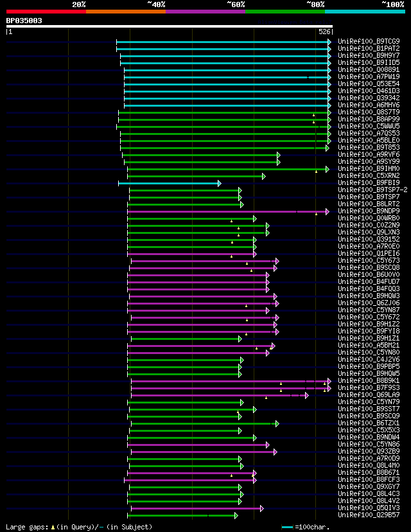Select the UniRef100_A7QS53 label
Image resolution: width=411 pixels, height=532 pixels.
coord(369,134)
